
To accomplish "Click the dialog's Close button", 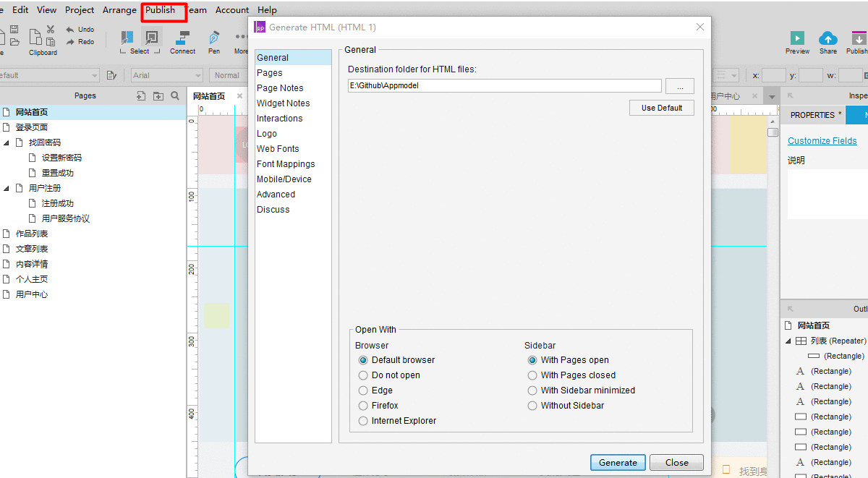I will (x=676, y=463).
